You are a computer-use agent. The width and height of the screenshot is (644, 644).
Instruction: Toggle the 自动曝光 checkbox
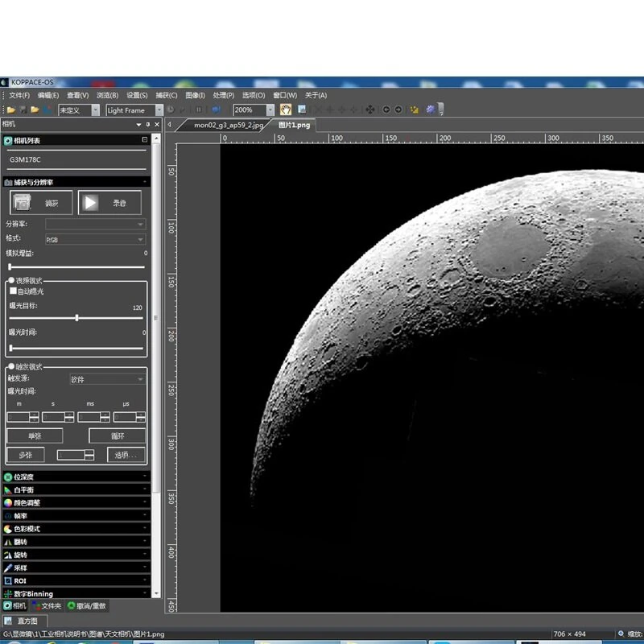13,291
